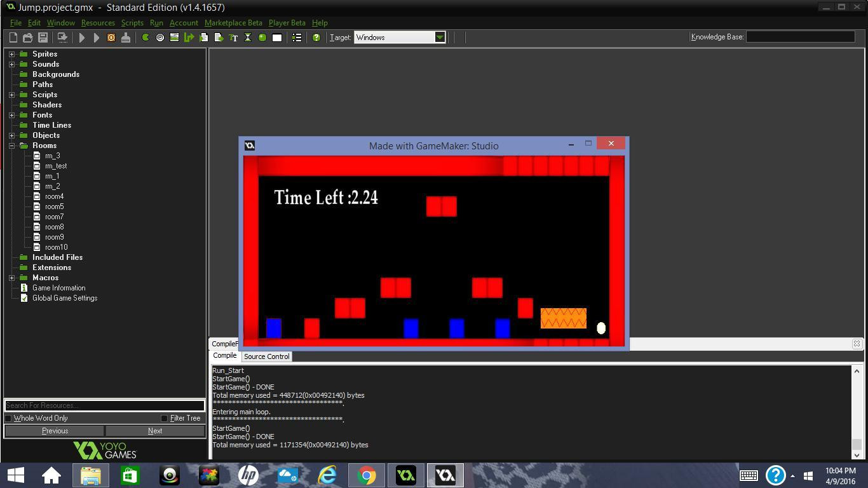
Task: Expand the Objects folder
Action: (12, 135)
